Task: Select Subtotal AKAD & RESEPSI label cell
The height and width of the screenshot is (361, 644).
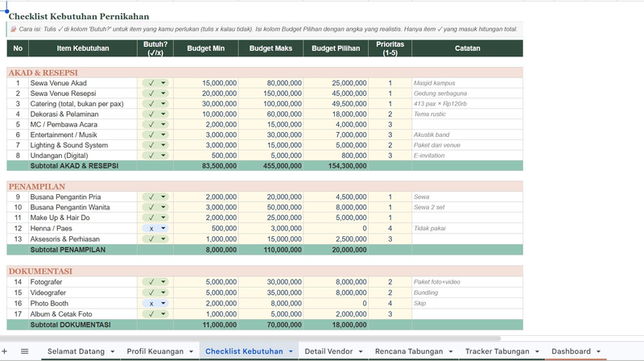Action: 83,166
